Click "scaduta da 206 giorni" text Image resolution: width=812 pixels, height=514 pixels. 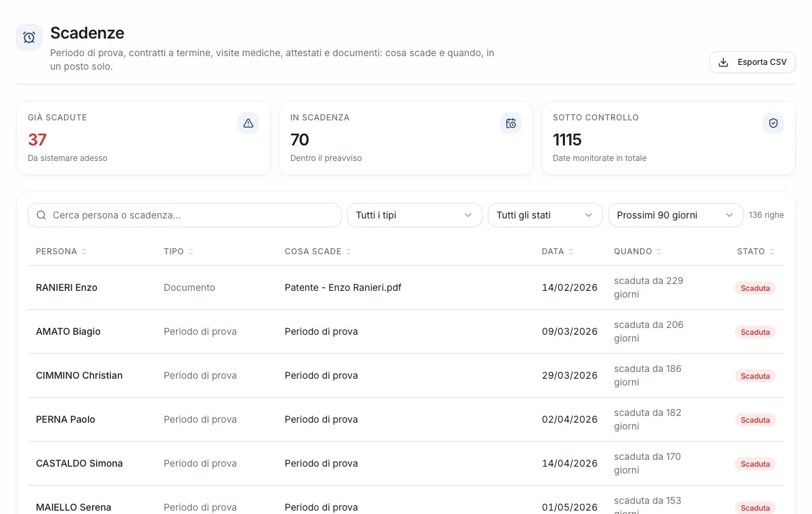648,331
